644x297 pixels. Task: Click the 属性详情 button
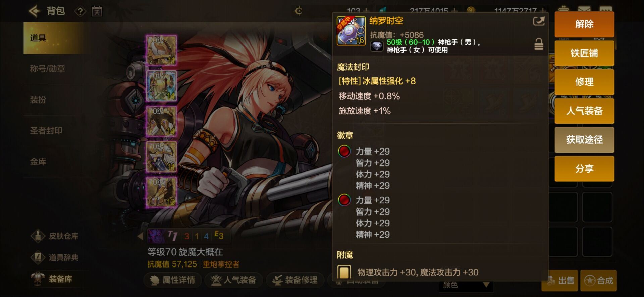tap(173, 280)
